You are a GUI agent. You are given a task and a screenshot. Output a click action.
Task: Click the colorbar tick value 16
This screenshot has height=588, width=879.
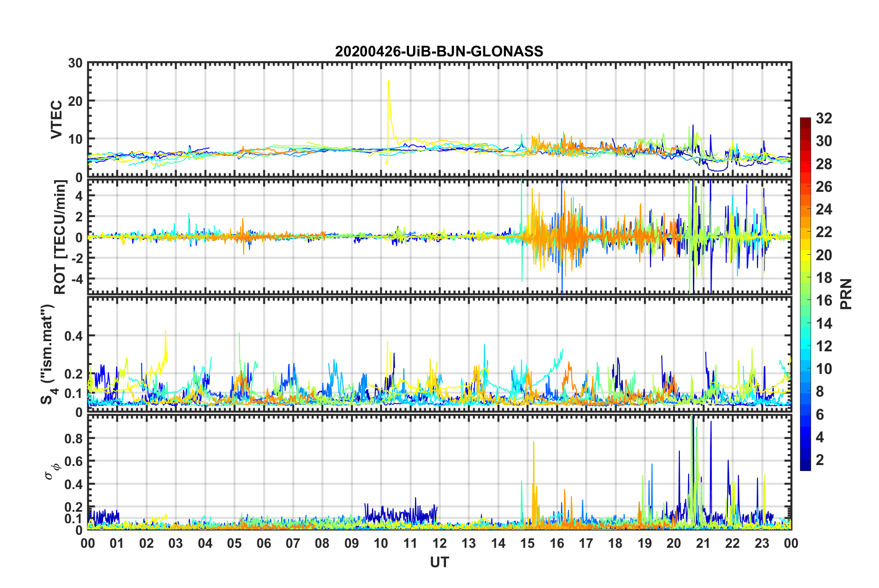[824, 300]
